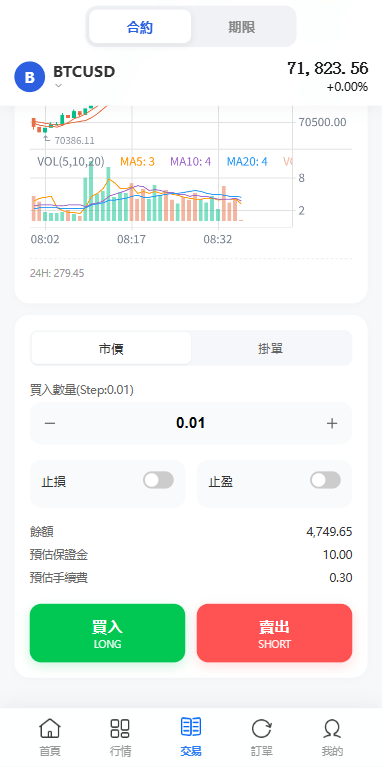The width and height of the screenshot is (382, 767).
Task: Click the 71,823.56 price value
Action: coord(327,68)
